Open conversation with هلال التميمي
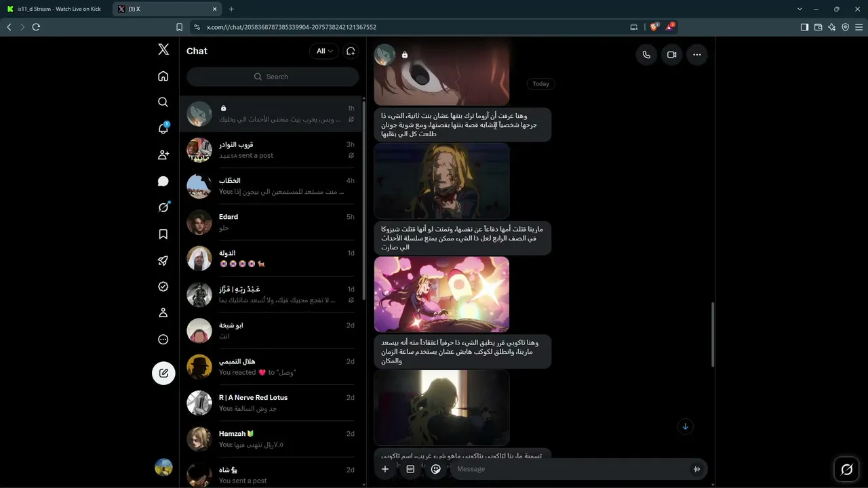 [x=271, y=367]
